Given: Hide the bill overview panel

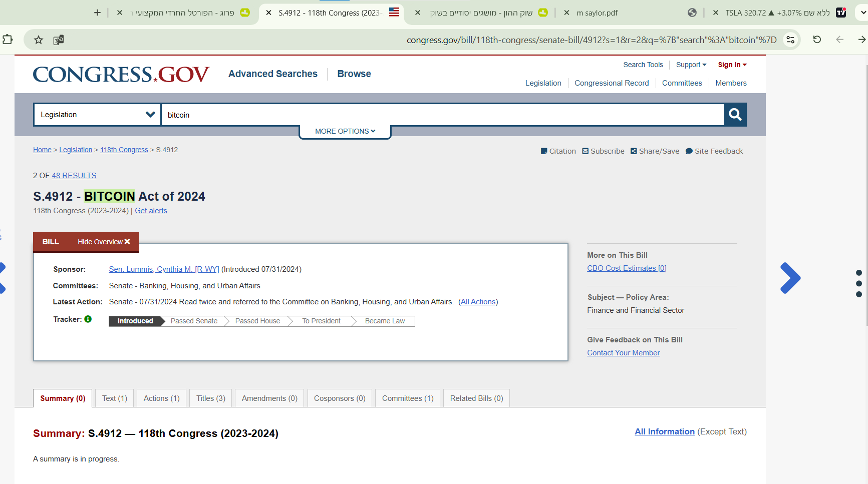Looking at the screenshot, I should tap(104, 242).
